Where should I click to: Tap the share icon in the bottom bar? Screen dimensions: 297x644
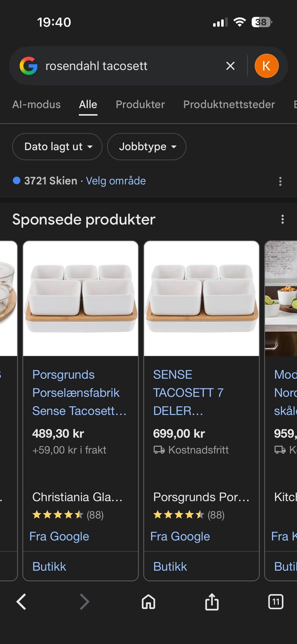pyautogui.click(x=212, y=602)
